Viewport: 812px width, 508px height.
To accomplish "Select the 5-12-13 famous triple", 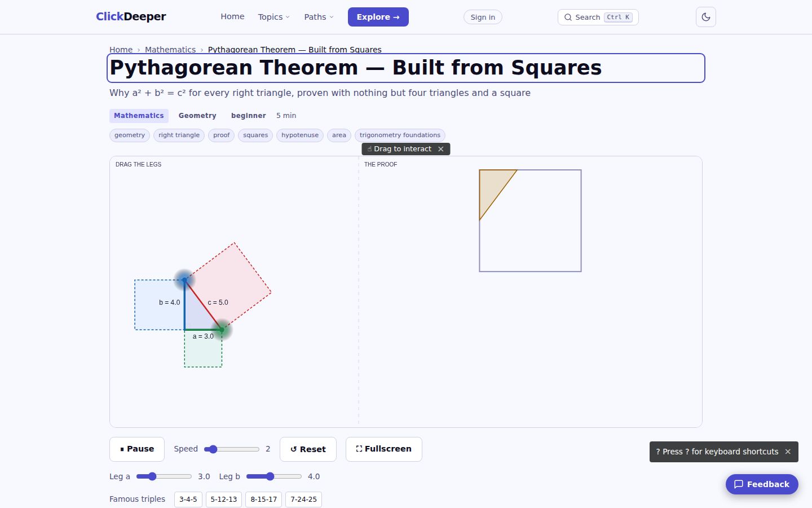I will [224, 500].
